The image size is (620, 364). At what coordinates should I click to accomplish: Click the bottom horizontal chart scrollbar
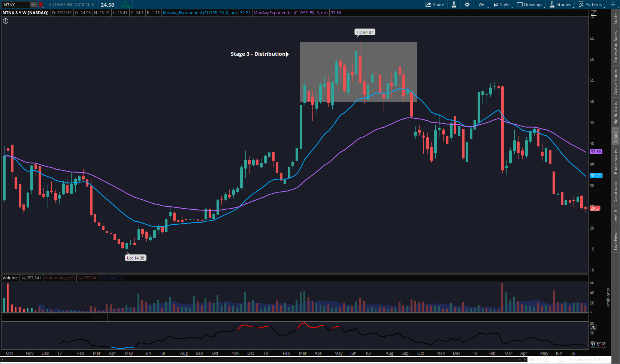(x=263, y=360)
